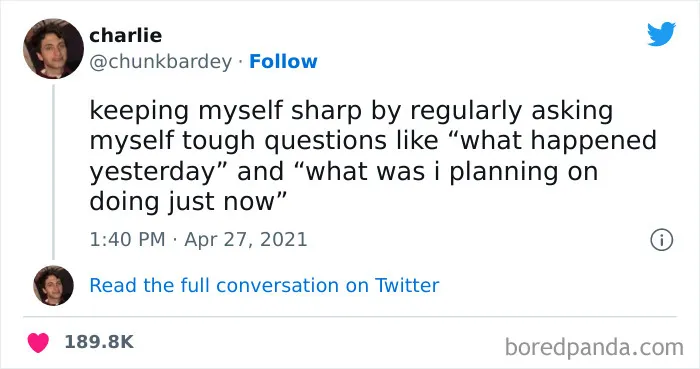Read the full conversation on Twitter
This screenshot has width=700, height=369.
[264, 286]
